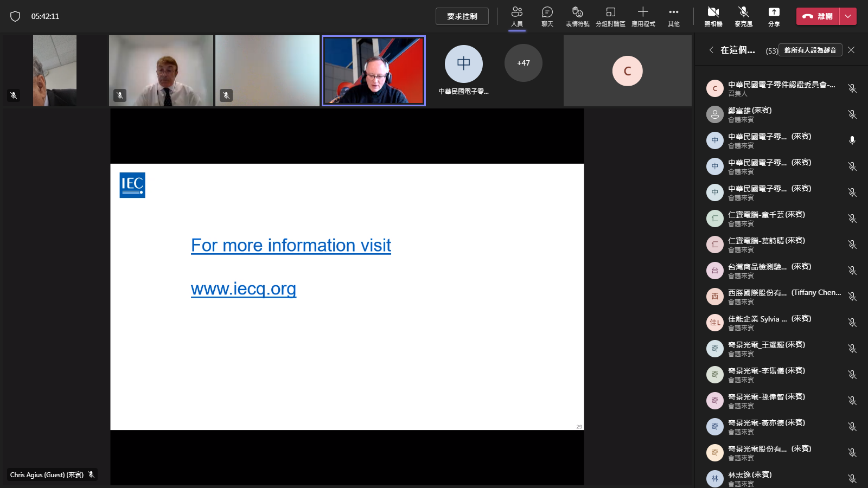Select participant 奇景光電_王耀耀 (來賓)
The height and width of the screenshot is (488, 868).
(781, 349)
